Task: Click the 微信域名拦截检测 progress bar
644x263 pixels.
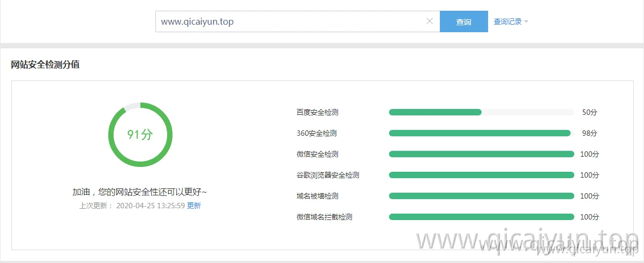Action: point(482,217)
